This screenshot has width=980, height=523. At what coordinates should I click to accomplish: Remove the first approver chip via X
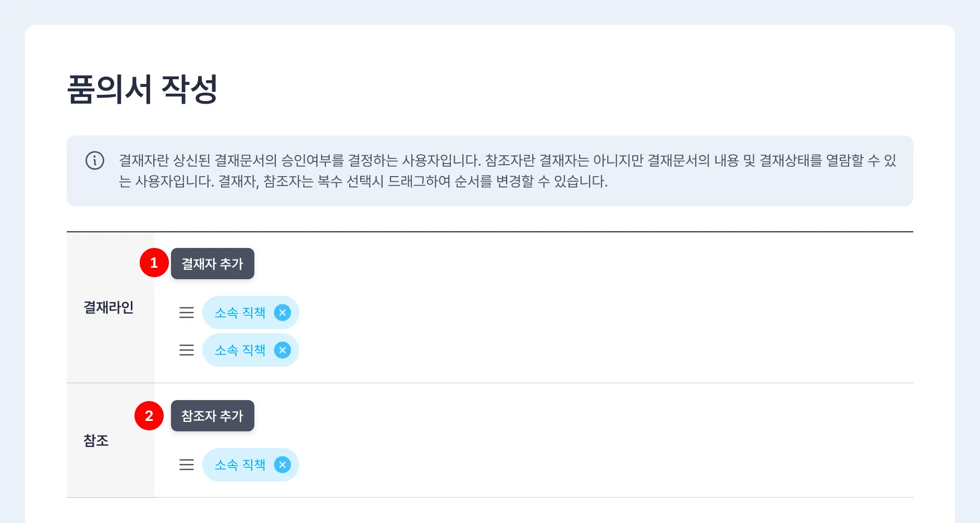click(x=283, y=313)
